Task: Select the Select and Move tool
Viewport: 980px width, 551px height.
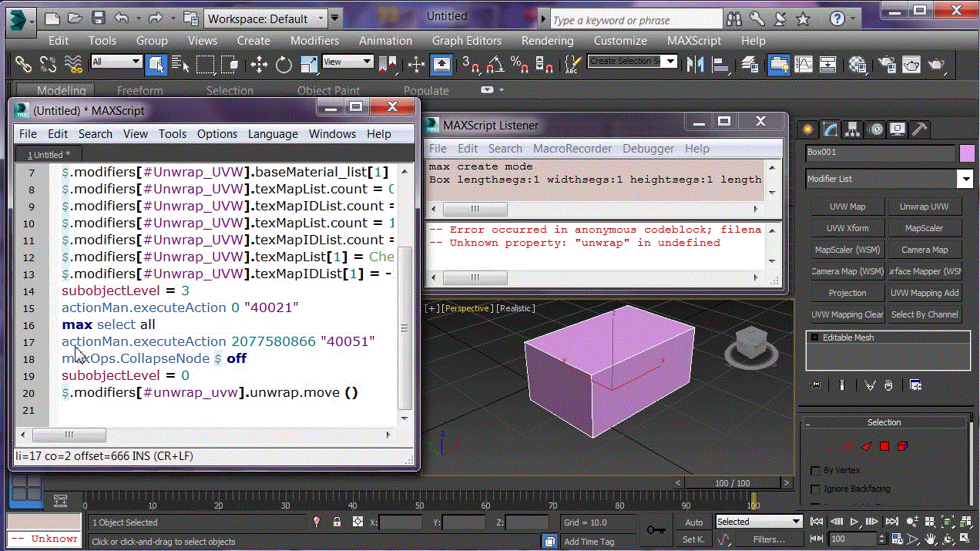Action: pos(259,65)
